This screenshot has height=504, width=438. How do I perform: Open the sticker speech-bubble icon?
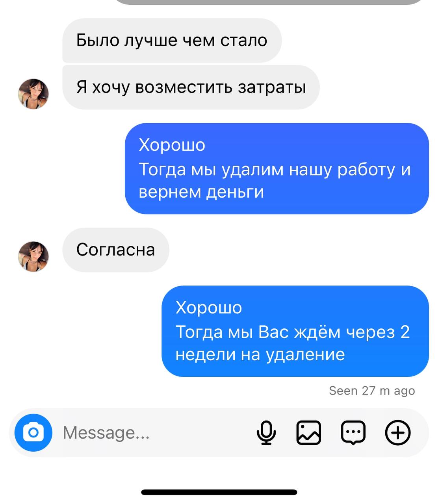coord(353,433)
